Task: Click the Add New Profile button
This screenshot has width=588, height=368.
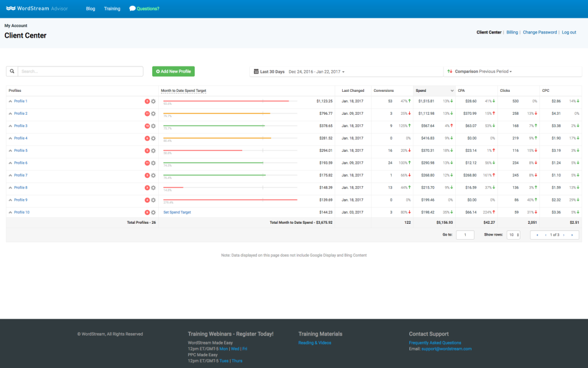Action: click(x=173, y=71)
